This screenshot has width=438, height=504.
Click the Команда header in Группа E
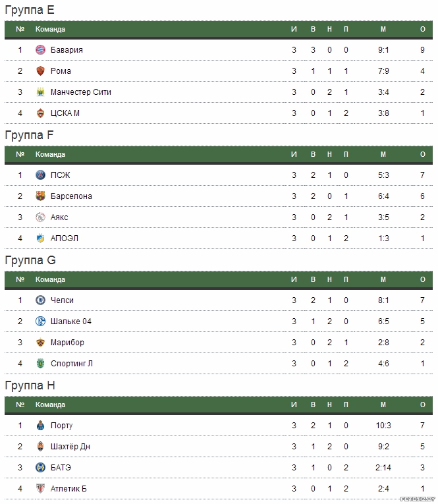(x=50, y=29)
